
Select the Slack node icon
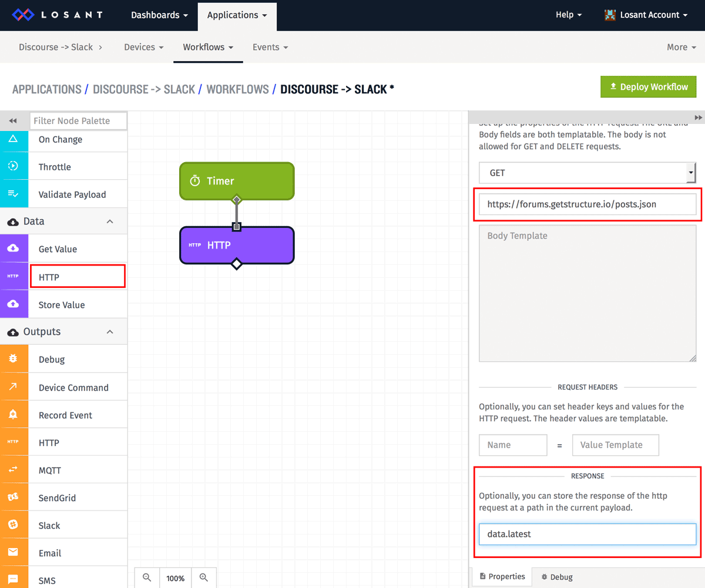tap(14, 525)
